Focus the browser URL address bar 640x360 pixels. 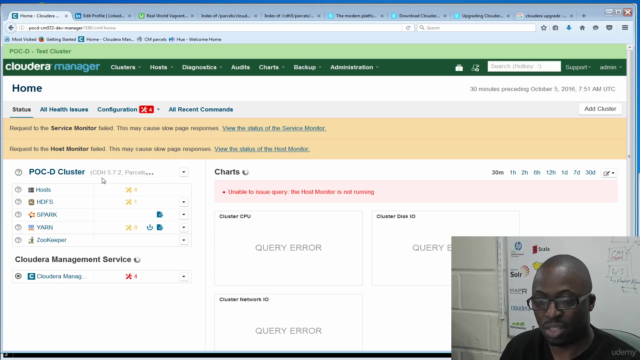point(214,28)
